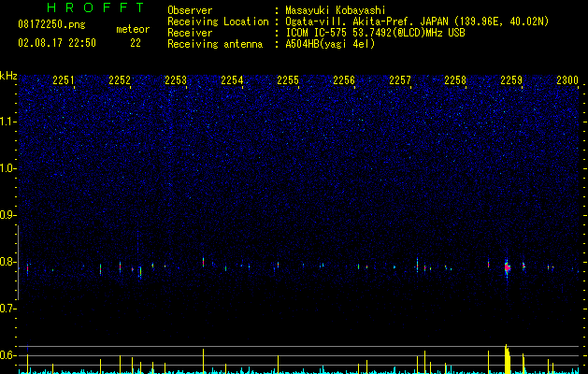Click the 2253 time marker
The width and height of the screenshot is (588, 374).
click(176, 80)
